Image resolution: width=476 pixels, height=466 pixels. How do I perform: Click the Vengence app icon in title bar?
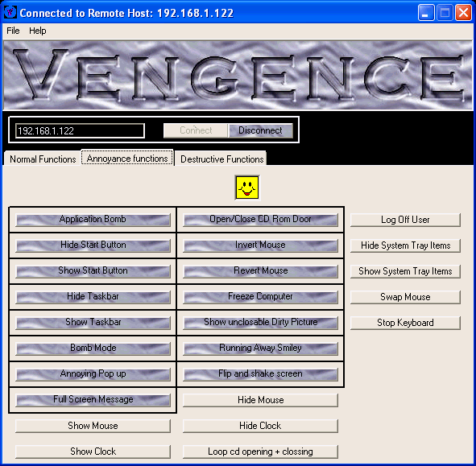click(x=10, y=12)
